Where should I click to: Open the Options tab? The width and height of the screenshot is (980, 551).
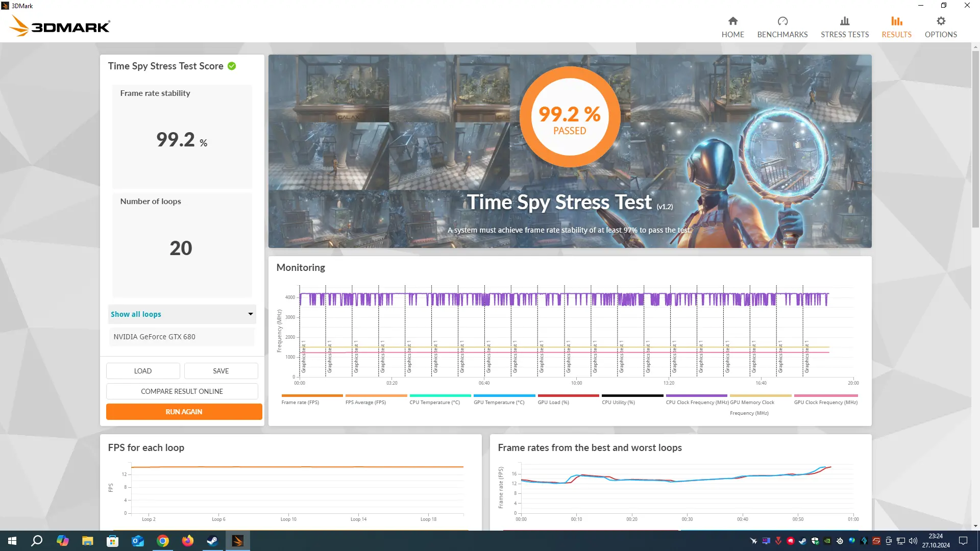point(941,27)
